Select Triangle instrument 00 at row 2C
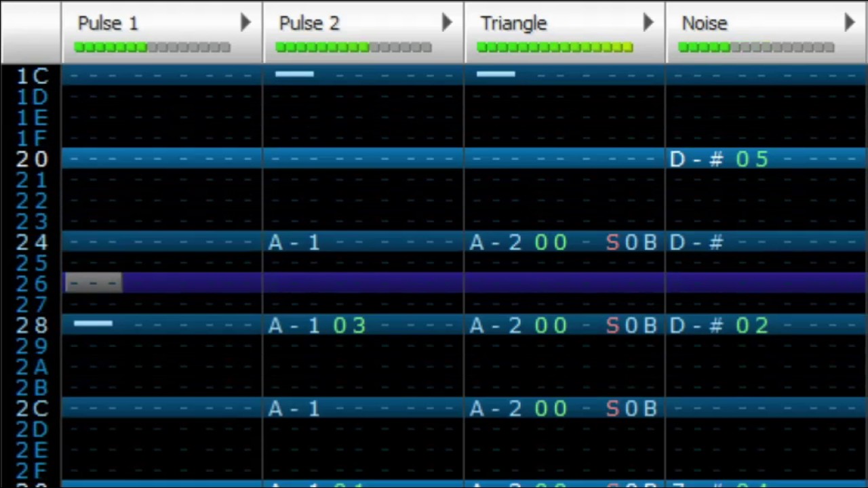 [x=551, y=409]
